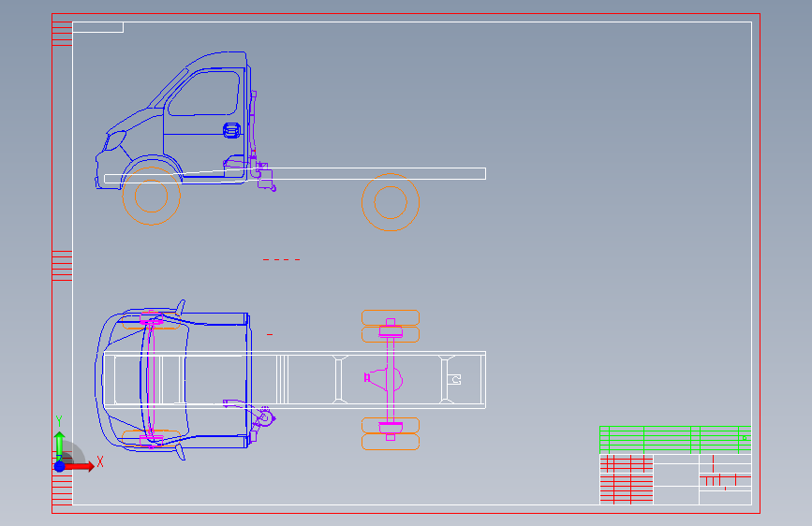Select the blue origin sphere of triad
The width and height of the screenshot is (812, 526).
click(x=60, y=466)
